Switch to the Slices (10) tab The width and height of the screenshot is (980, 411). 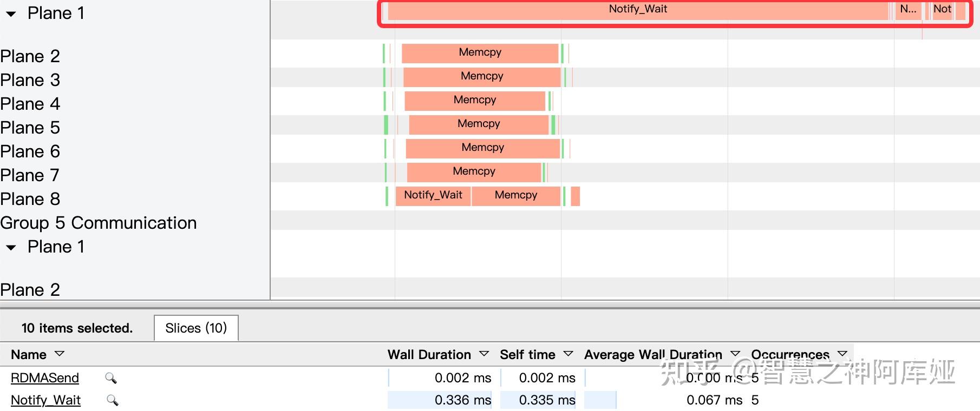click(x=196, y=328)
